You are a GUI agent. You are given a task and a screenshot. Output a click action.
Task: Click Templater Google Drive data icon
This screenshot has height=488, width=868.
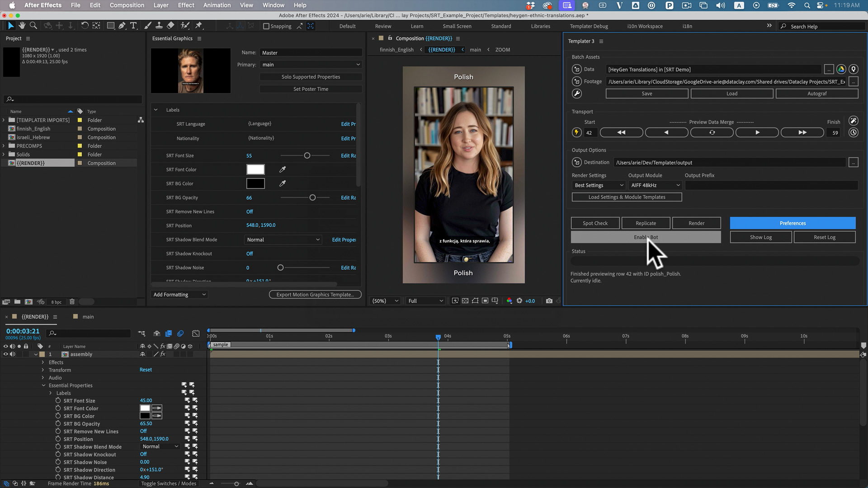point(841,69)
